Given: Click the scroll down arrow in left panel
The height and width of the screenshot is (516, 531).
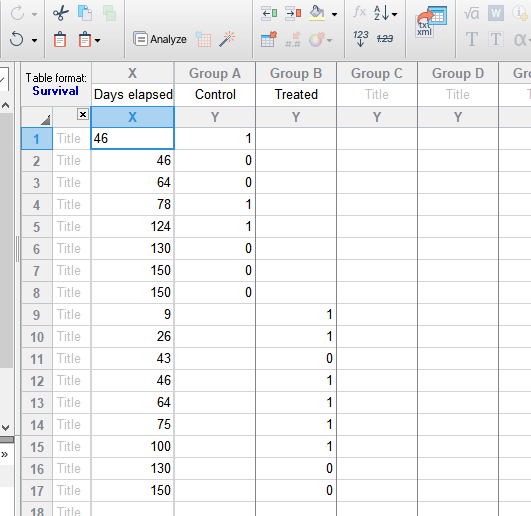Looking at the screenshot, I should [x=6, y=428].
